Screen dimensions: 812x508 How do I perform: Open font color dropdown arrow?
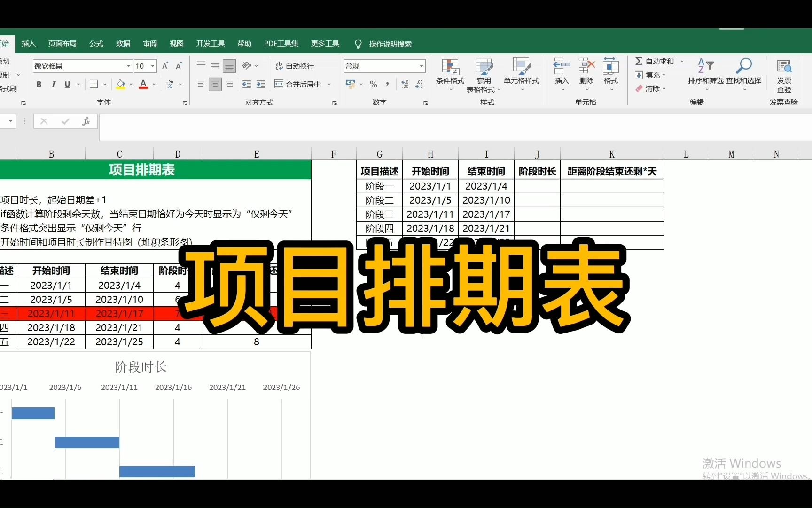click(x=154, y=84)
